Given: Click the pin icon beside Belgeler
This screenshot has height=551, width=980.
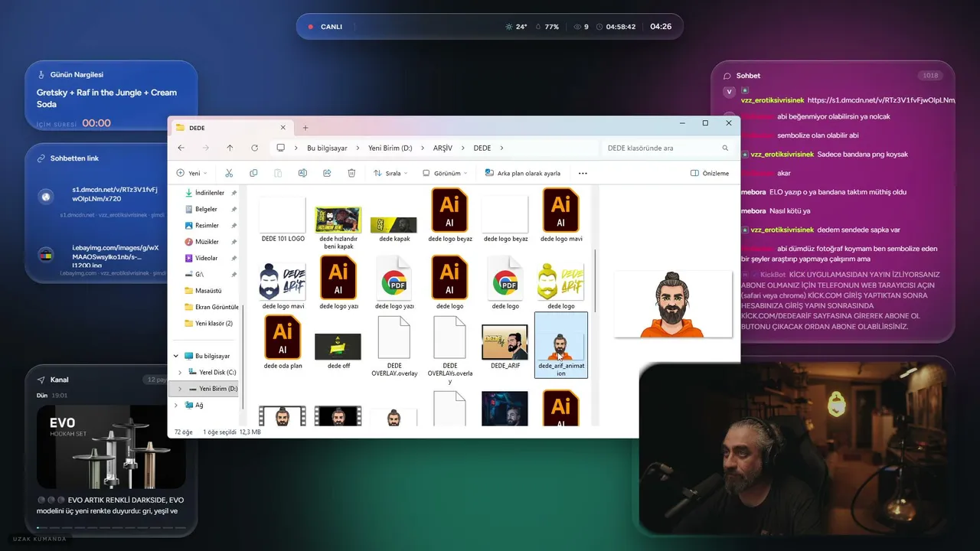Looking at the screenshot, I should (x=234, y=209).
